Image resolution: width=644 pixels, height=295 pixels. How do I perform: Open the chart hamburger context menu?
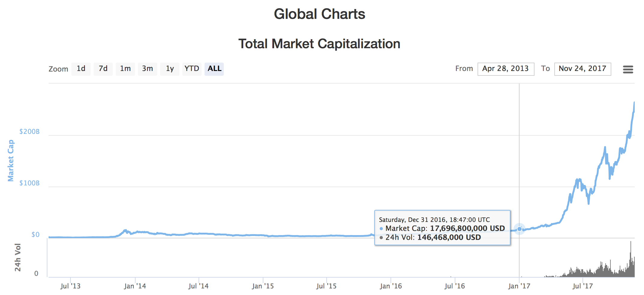[628, 69]
